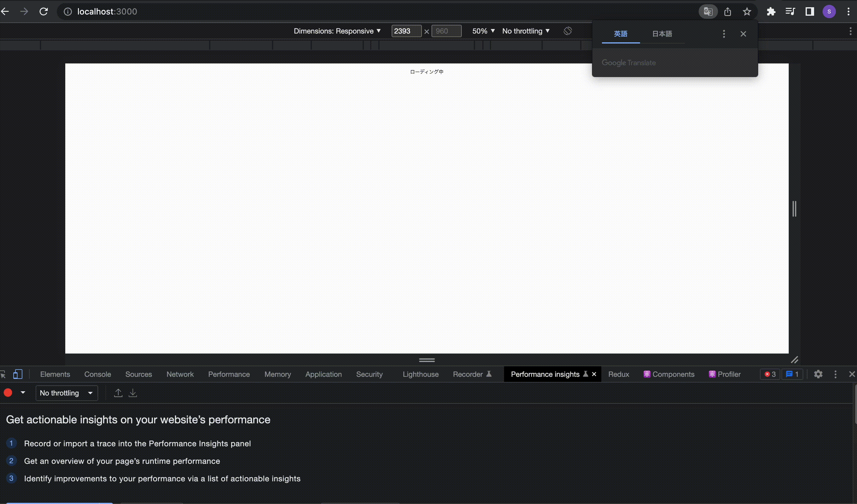The height and width of the screenshot is (504, 857).
Task: Click the Google Translate icon in address bar
Action: (x=708, y=11)
